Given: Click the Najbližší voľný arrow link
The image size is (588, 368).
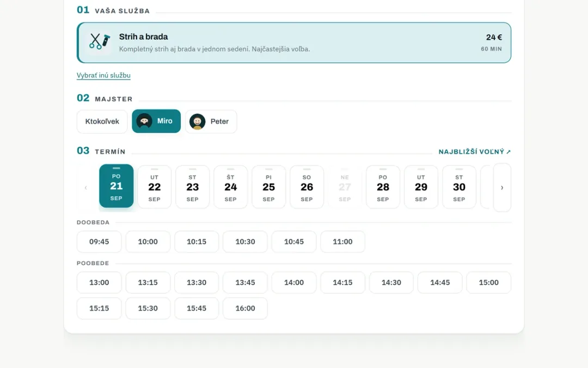Looking at the screenshot, I should coord(474,152).
